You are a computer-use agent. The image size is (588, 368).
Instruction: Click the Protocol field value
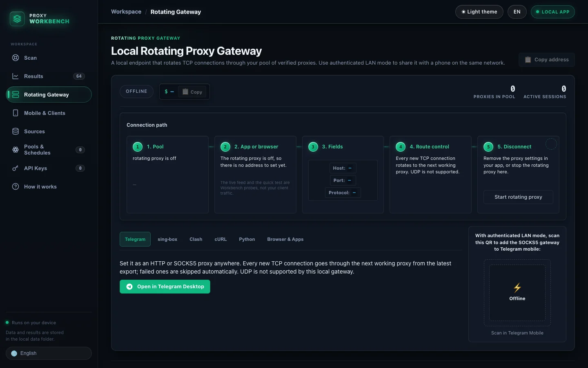tap(354, 193)
